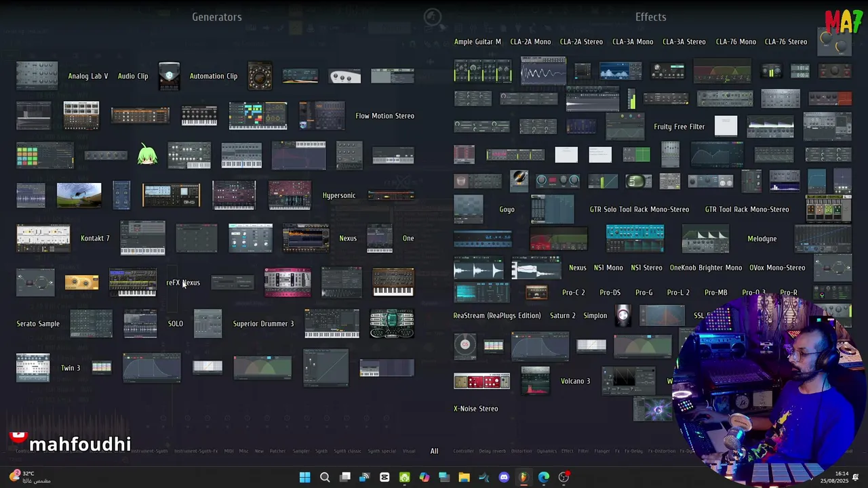Switch to the Patcher category tab

[277, 451]
